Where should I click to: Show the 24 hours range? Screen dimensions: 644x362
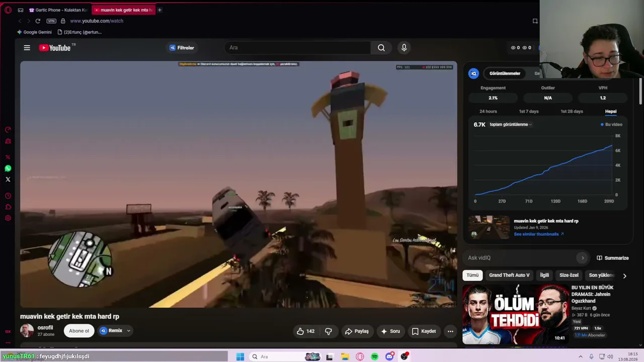[488, 111]
